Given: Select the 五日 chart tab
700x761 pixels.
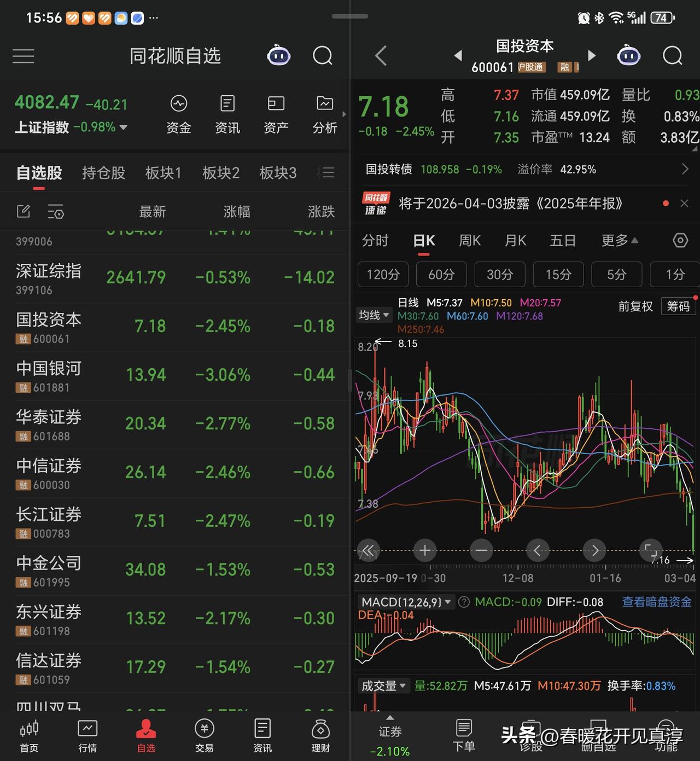Looking at the screenshot, I should pos(563,240).
